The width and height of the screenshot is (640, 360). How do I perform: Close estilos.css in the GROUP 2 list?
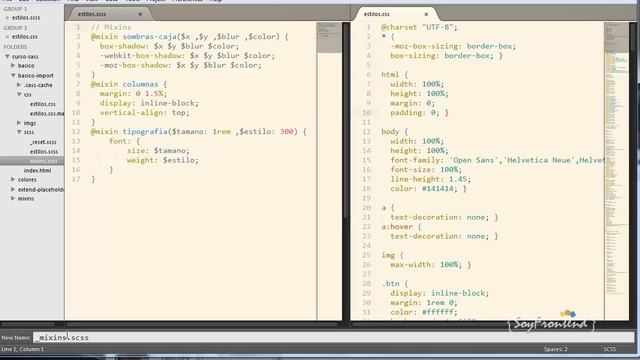(x=7, y=37)
